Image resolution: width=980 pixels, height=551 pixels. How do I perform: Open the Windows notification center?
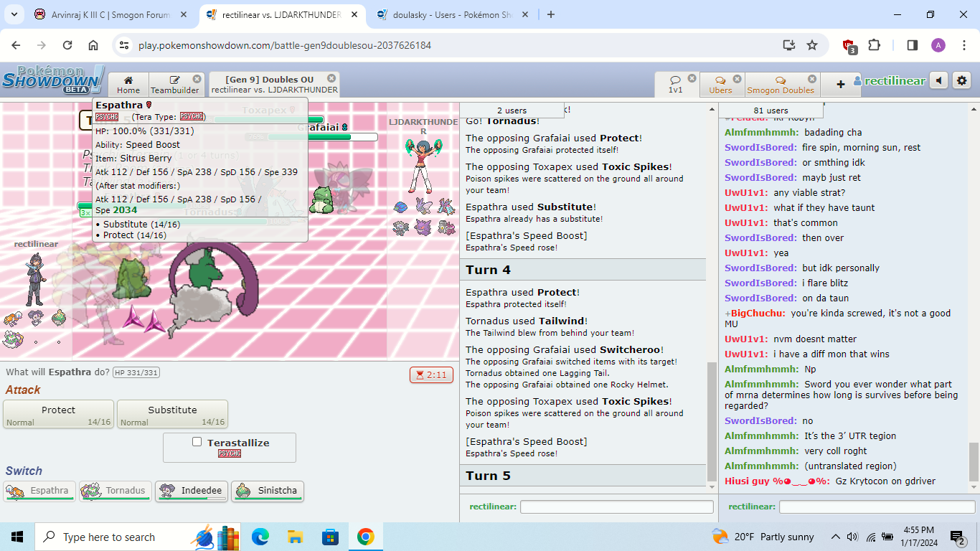tap(958, 537)
